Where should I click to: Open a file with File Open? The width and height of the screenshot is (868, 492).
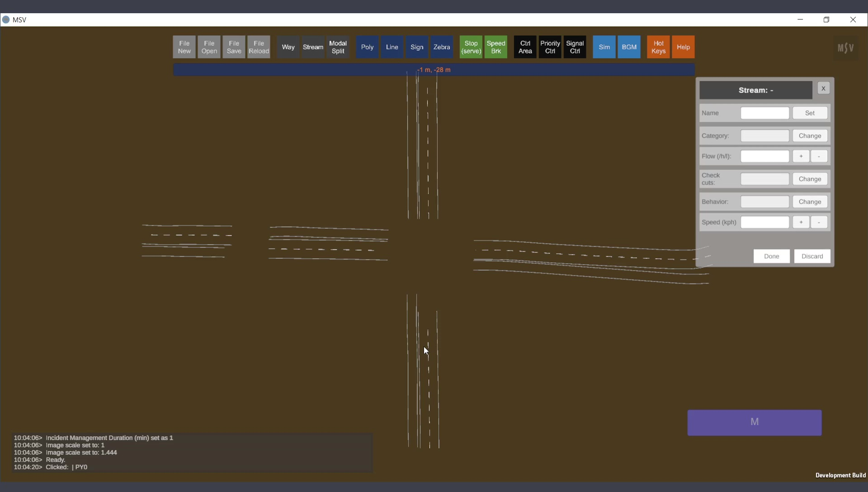209,47
